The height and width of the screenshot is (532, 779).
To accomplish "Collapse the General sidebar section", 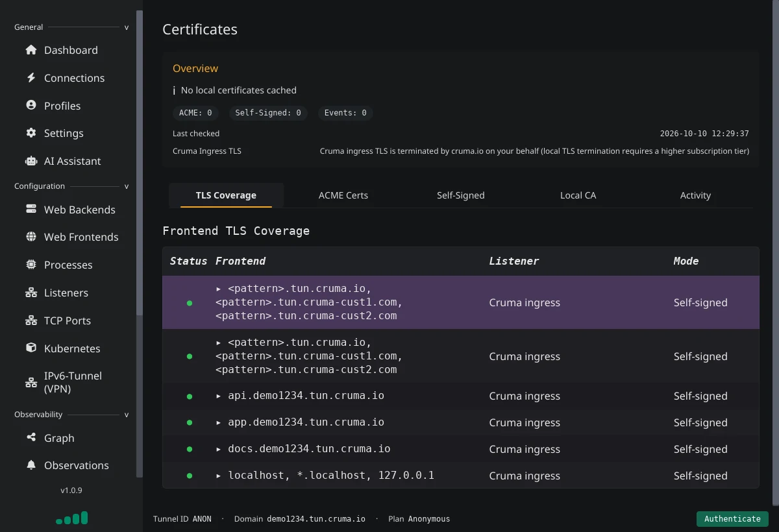I will 127,27.
